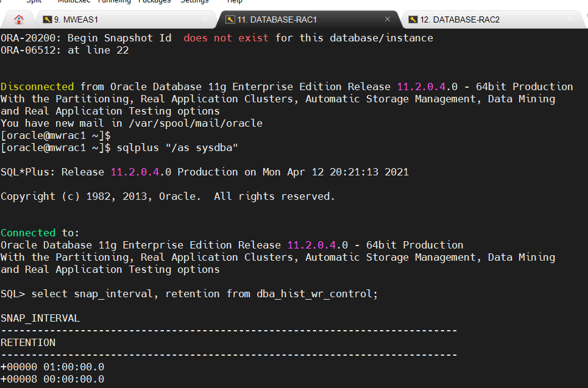Click the empty [oracle@mwrac1 ~]$ prompt line
The image size is (588, 388).
[55, 135]
